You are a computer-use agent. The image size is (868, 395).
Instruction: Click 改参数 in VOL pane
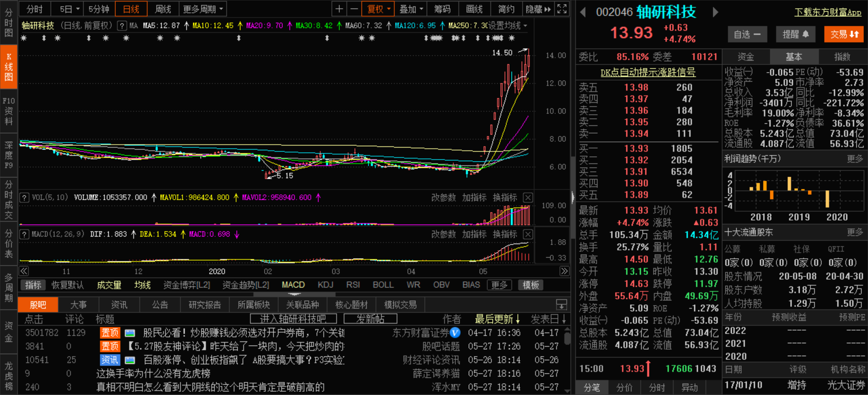coord(444,197)
